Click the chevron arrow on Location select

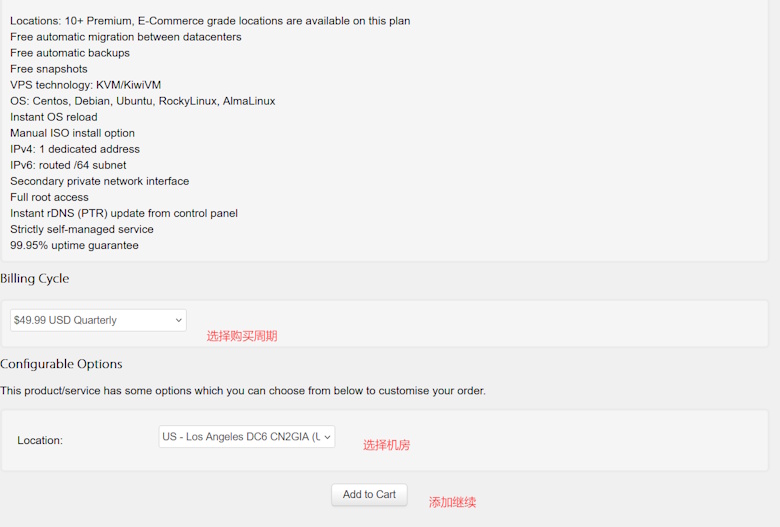(327, 437)
